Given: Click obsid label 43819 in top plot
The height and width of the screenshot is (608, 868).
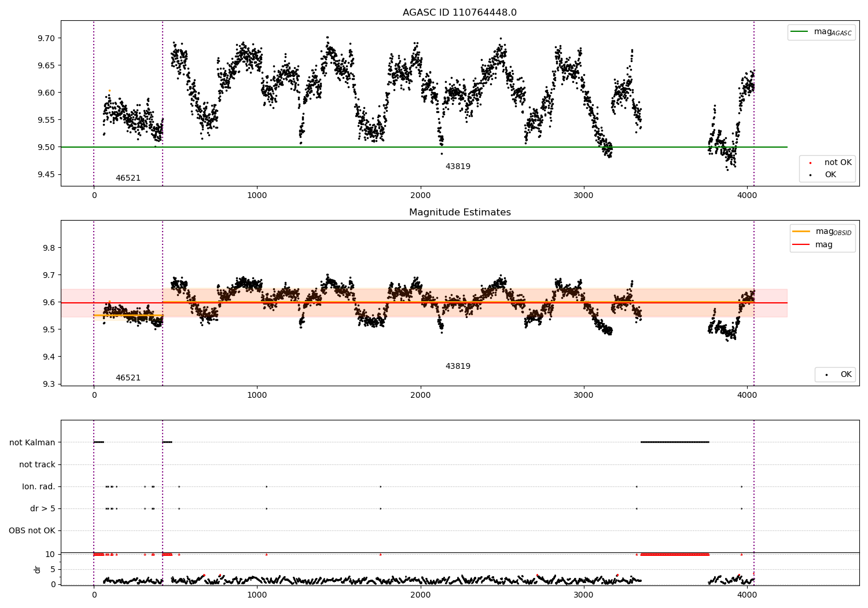Looking at the screenshot, I should coord(458,167).
